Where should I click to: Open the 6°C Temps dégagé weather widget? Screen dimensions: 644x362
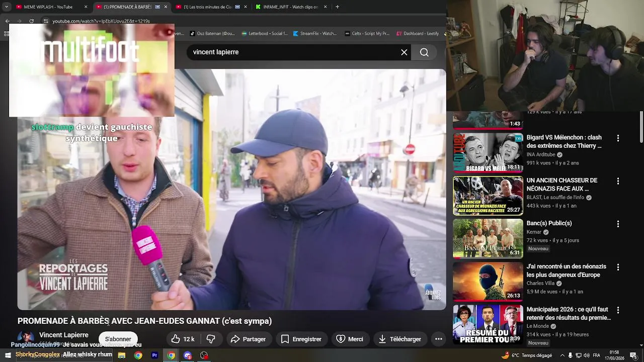[x=526, y=355]
